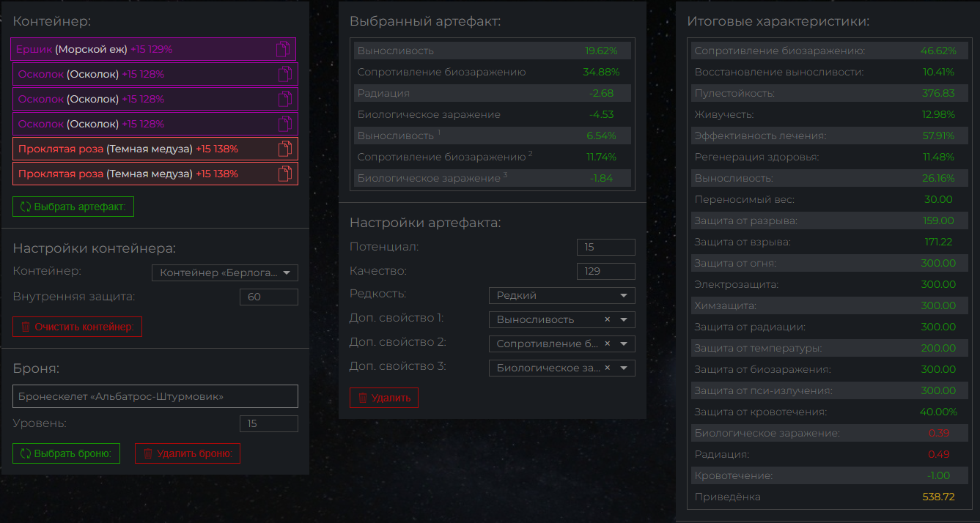Screen dimensions: 980x523
Task: Click the Защита от температуры 200.00 stat
Action: (830, 349)
